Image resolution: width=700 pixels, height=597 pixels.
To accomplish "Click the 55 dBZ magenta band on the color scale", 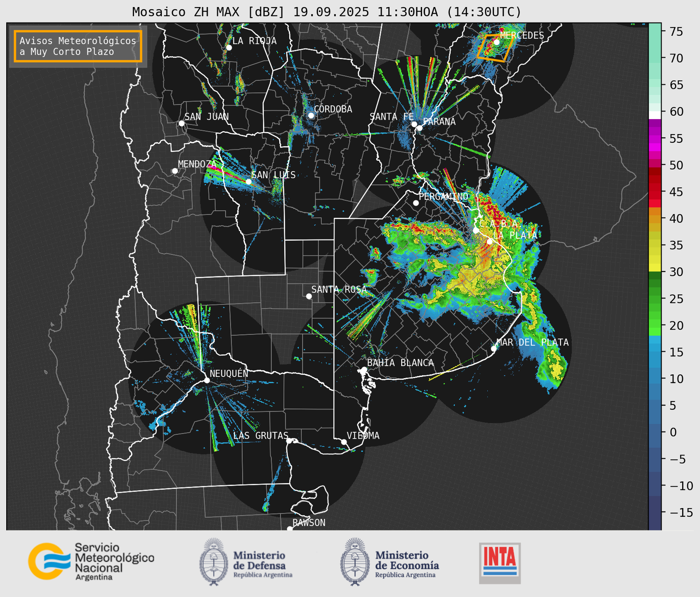I will coord(655,138).
